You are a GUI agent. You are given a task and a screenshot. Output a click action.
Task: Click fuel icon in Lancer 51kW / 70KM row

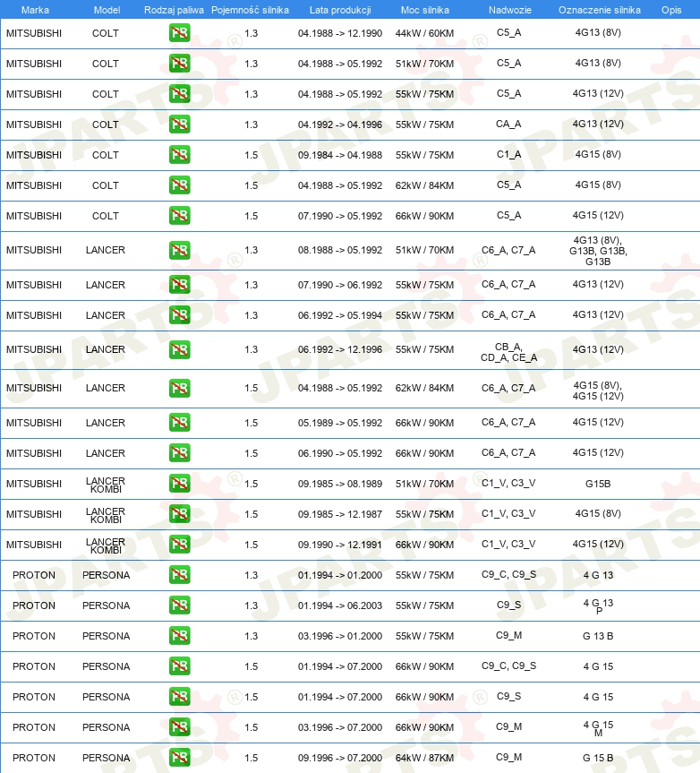point(179,251)
